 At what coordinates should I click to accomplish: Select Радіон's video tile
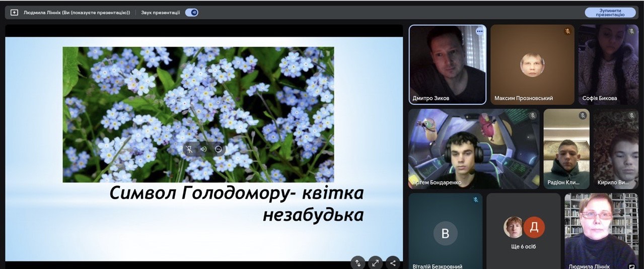click(566, 149)
